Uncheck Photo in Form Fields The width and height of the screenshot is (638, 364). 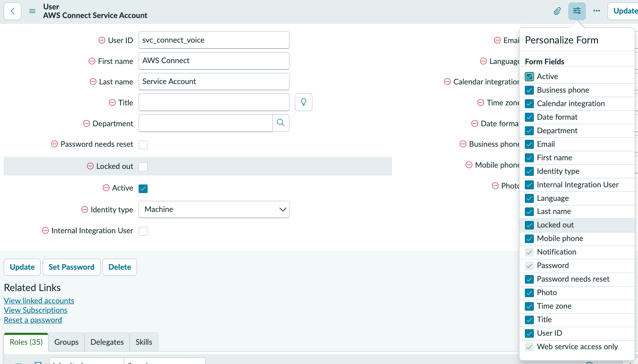tap(529, 293)
